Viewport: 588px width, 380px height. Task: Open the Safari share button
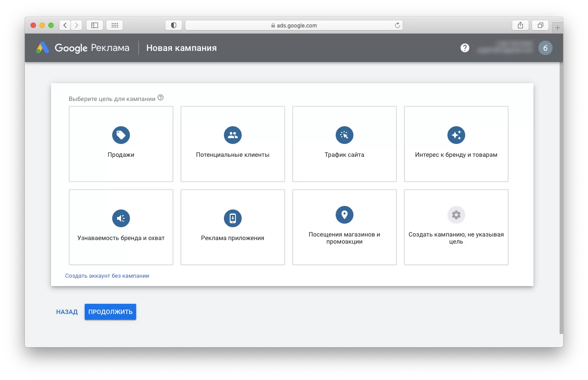pos(520,25)
